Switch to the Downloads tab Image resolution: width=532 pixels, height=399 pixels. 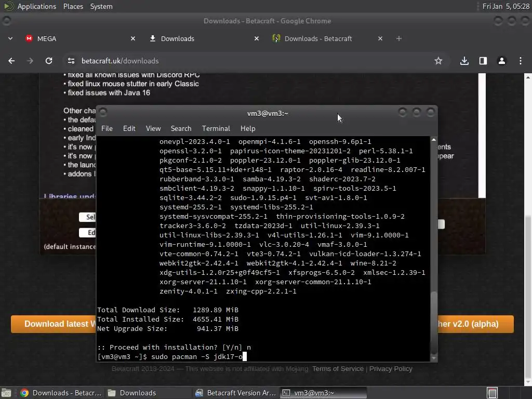click(x=203, y=38)
